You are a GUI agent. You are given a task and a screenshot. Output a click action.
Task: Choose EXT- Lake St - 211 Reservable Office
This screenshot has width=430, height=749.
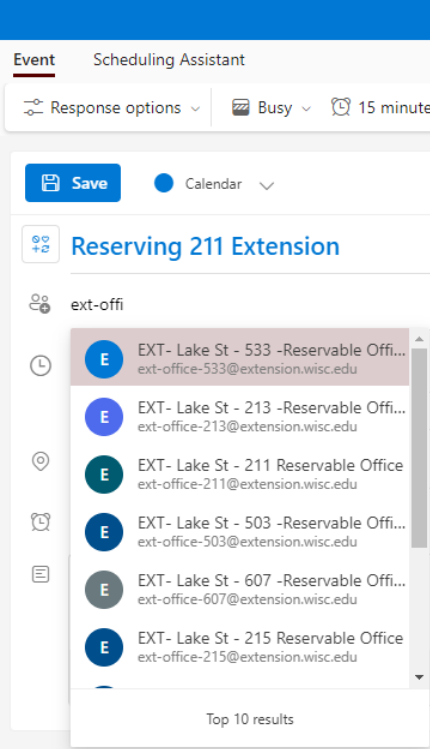[x=240, y=474]
